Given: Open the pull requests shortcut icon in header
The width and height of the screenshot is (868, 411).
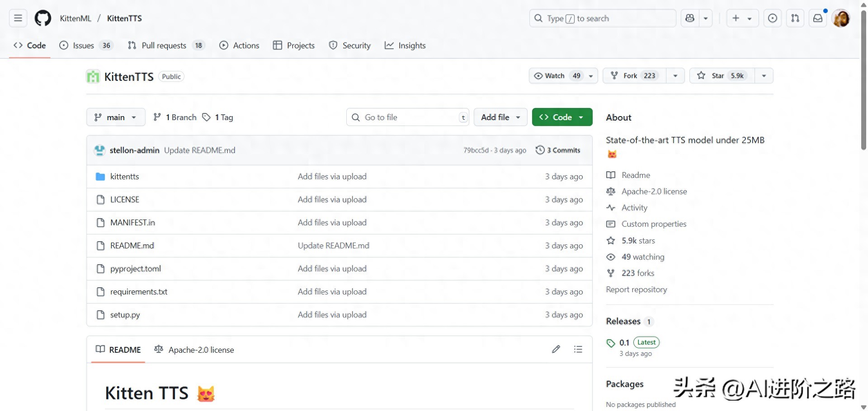Looking at the screenshot, I should [795, 19].
